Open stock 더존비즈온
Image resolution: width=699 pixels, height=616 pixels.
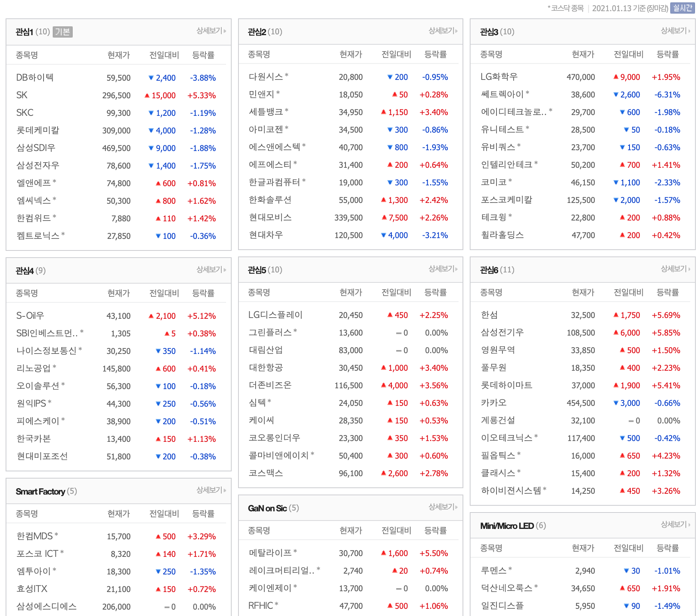(270, 385)
